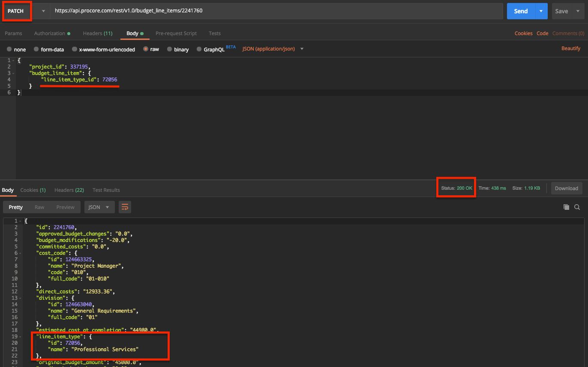
Task: Open the response JSON format dropdown
Action: coord(99,207)
